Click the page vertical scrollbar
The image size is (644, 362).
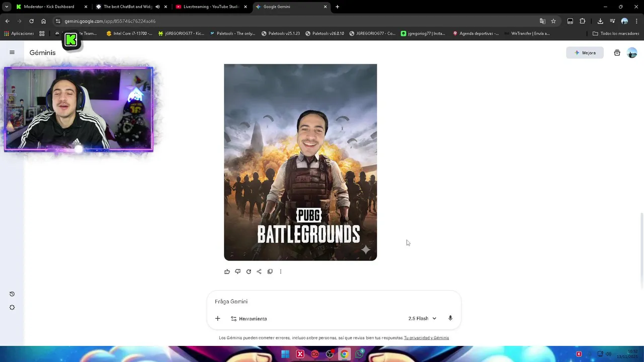pyautogui.click(x=641, y=250)
